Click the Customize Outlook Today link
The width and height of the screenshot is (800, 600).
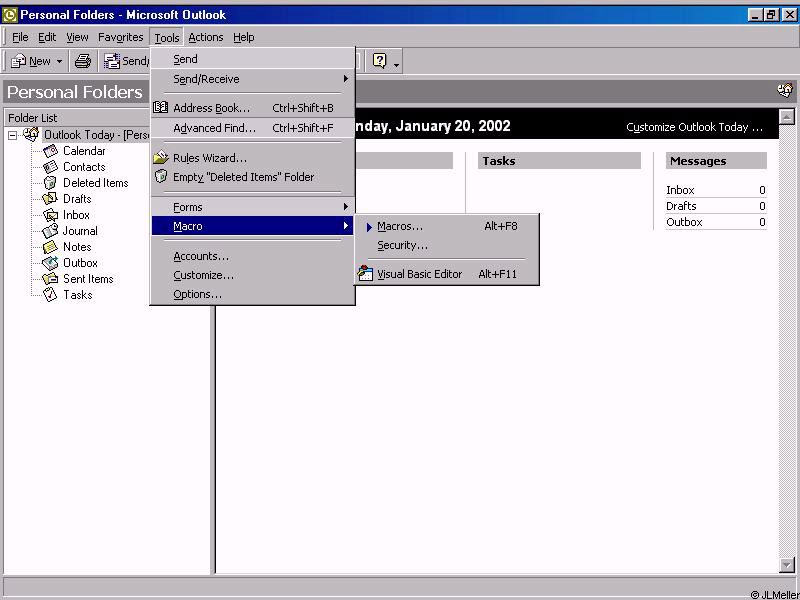click(694, 127)
